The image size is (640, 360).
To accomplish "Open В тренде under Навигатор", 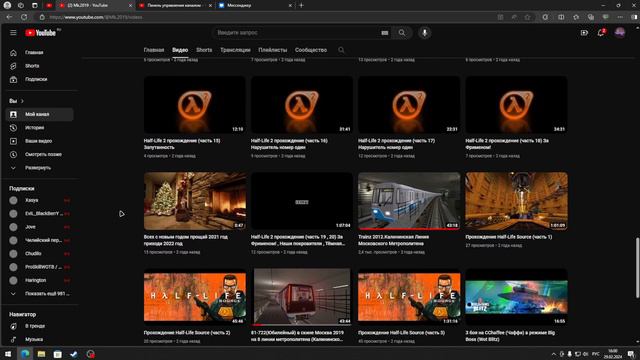I will click(39, 326).
